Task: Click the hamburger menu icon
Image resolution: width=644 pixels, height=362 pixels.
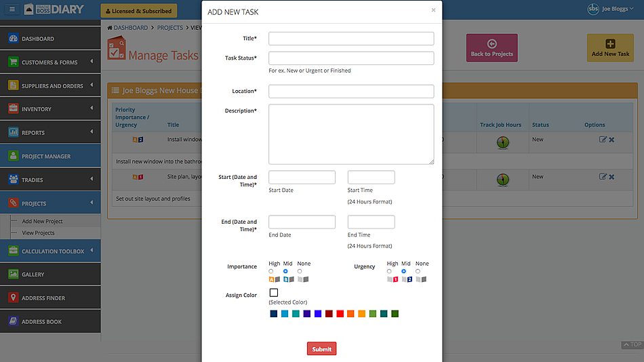Action: tap(12, 9)
